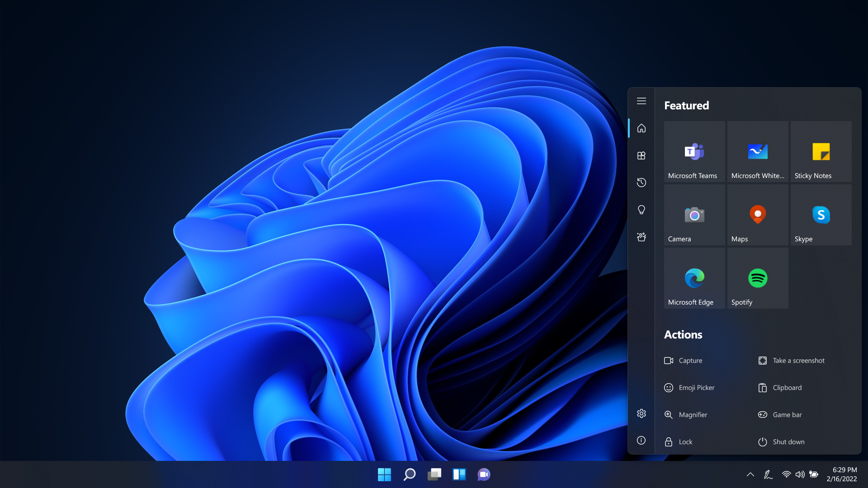The image size is (868, 488).
Task: Open Microsoft Teams from Featured
Action: pyautogui.click(x=694, y=152)
